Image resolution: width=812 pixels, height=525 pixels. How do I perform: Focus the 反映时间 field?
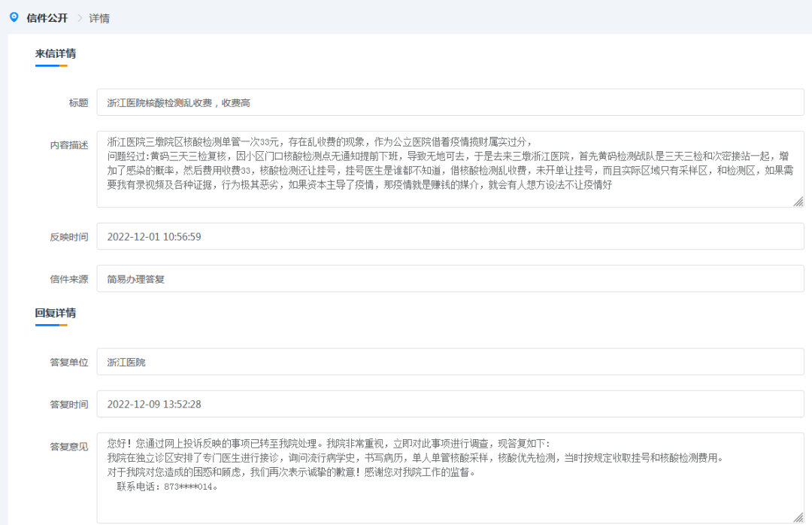pos(450,236)
